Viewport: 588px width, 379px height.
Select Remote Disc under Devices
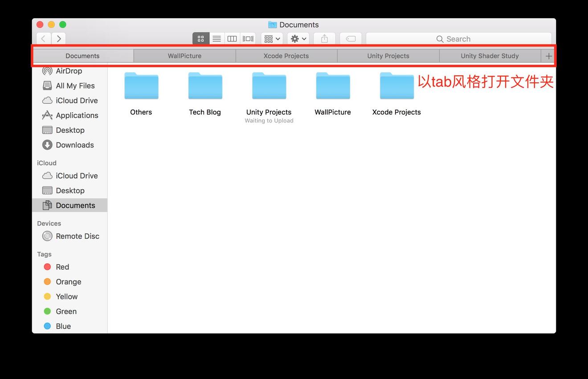[78, 236]
